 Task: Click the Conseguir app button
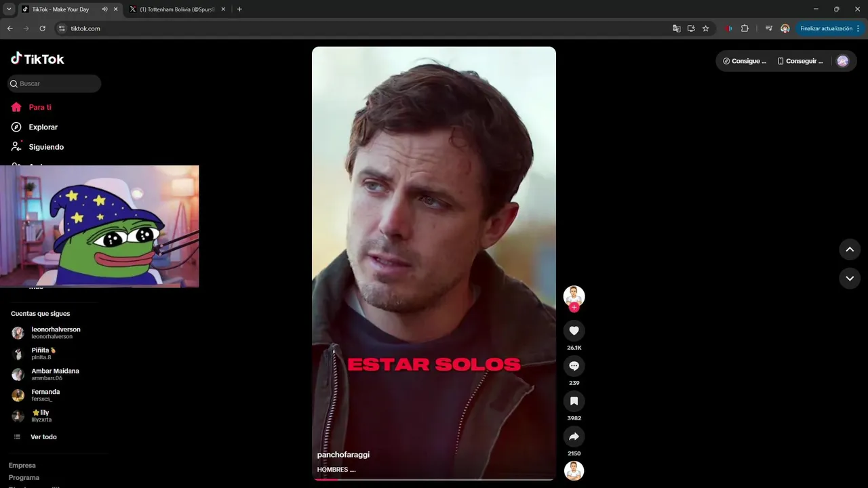coord(800,61)
